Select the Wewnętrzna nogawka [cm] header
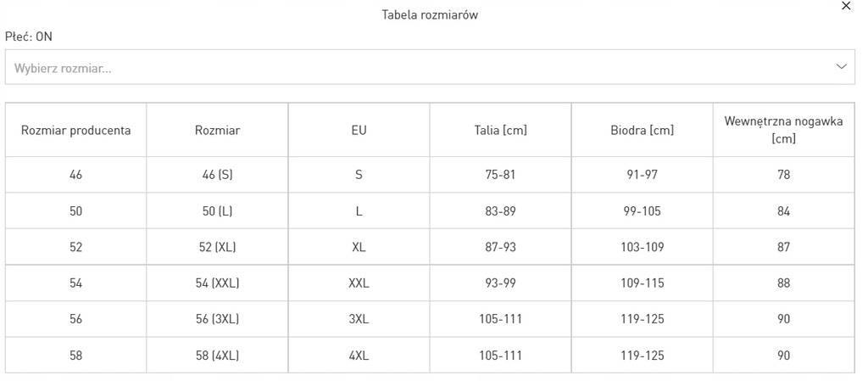The image size is (868, 381). [x=784, y=131]
